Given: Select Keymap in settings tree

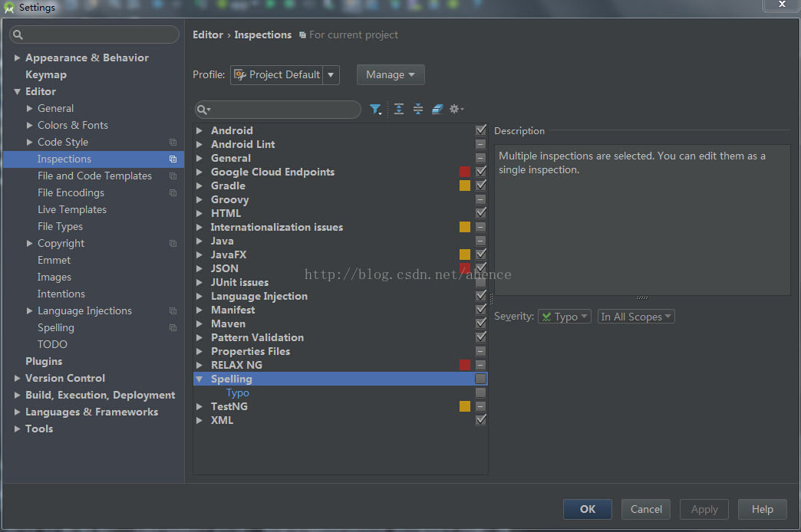Looking at the screenshot, I should (x=46, y=74).
